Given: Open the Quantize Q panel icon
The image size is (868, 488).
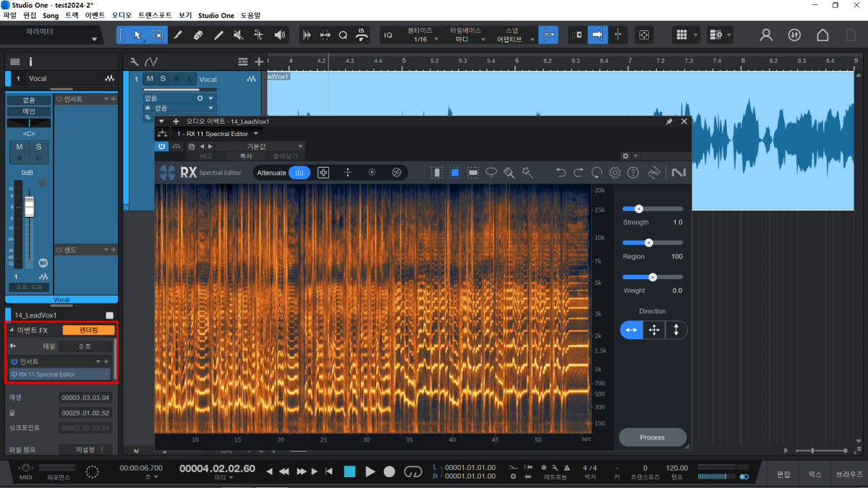Looking at the screenshot, I should pyautogui.click(x=344, y=35).
